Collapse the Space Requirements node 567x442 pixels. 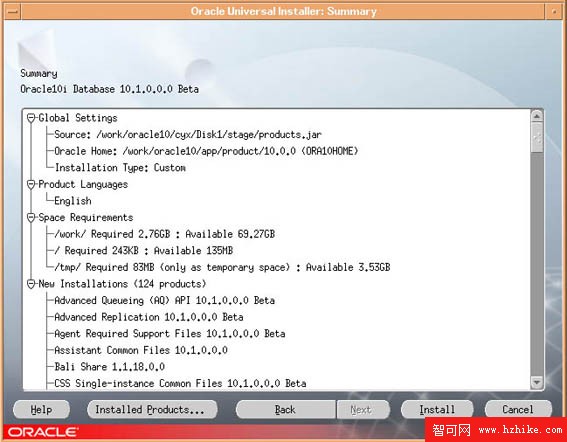tap(31, 218)
